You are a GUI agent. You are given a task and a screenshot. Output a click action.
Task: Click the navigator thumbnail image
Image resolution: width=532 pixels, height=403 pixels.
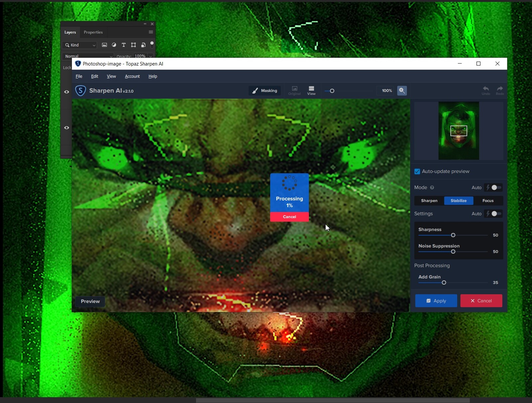tap(459, 131)
